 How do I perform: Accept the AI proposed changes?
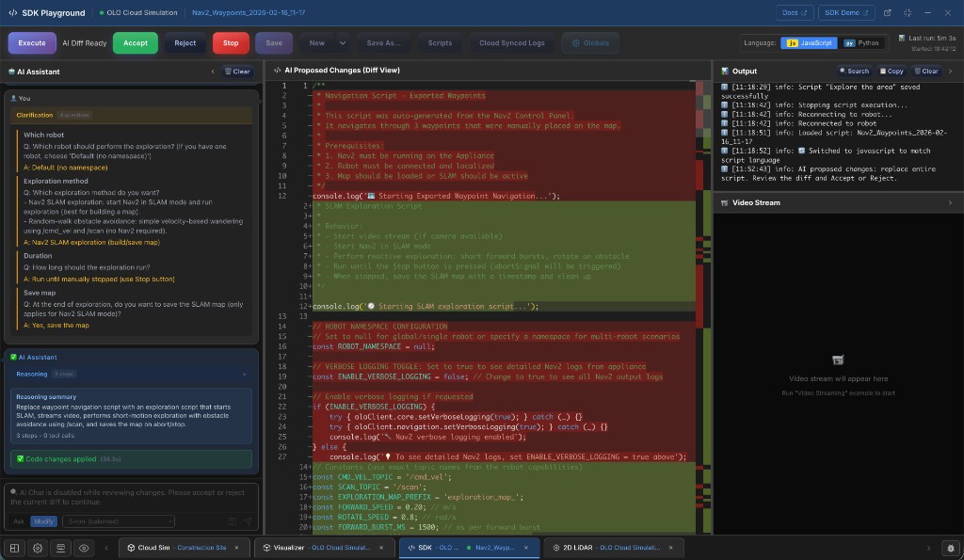(x=135, y=42)
